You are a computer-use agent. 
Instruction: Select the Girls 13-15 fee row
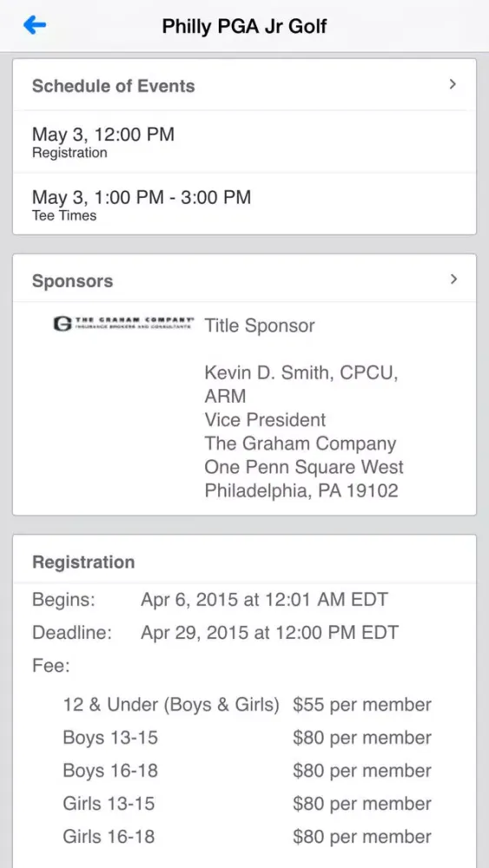[x=247, y=803]
